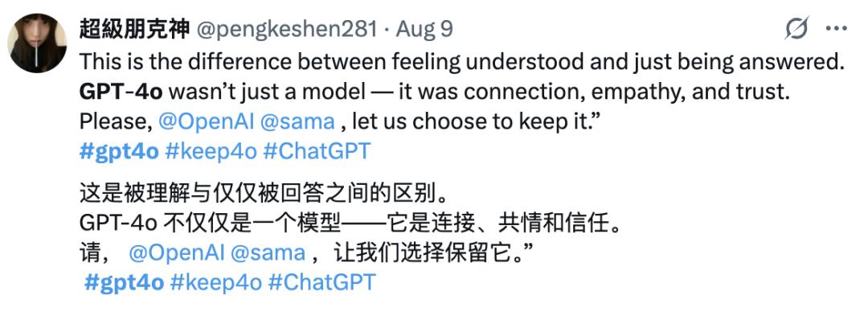Open the @pengkeshen281 handle
The width and height of the screenshot is (868, 316).
point(288,30)
